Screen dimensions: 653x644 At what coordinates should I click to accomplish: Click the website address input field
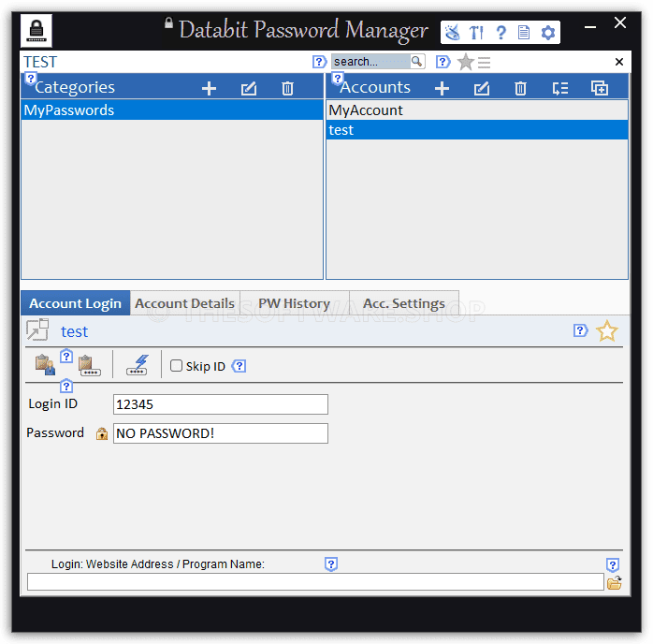pos(315,581)
